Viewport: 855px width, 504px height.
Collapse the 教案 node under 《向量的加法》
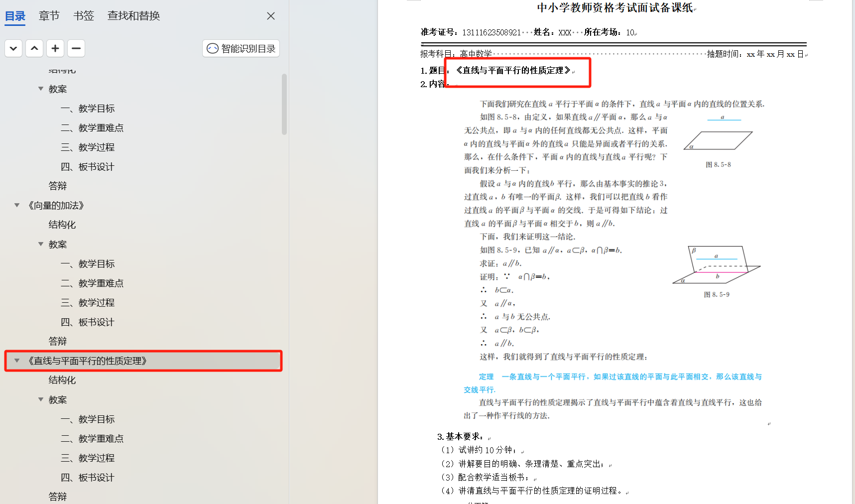coord(41,244)
